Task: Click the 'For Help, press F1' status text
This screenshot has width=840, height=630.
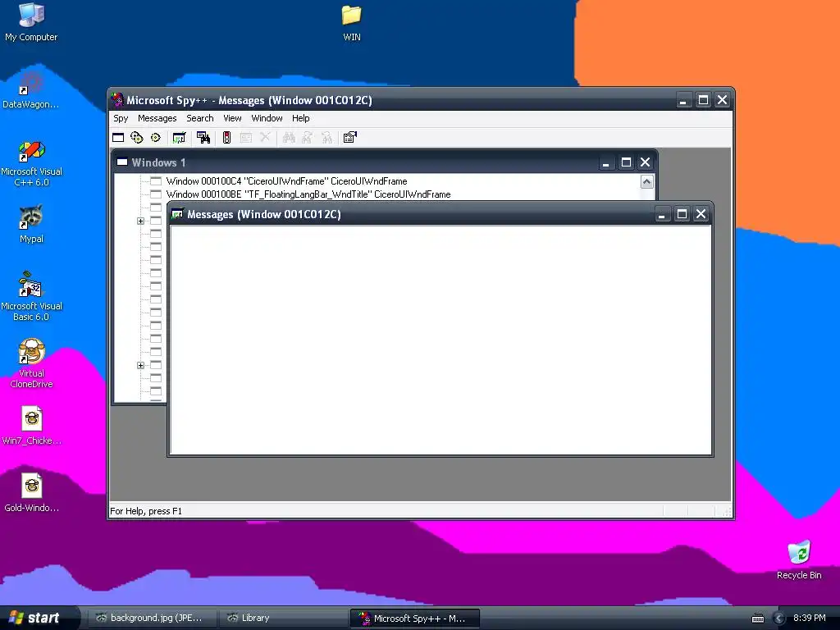Action: pos(146,511)
